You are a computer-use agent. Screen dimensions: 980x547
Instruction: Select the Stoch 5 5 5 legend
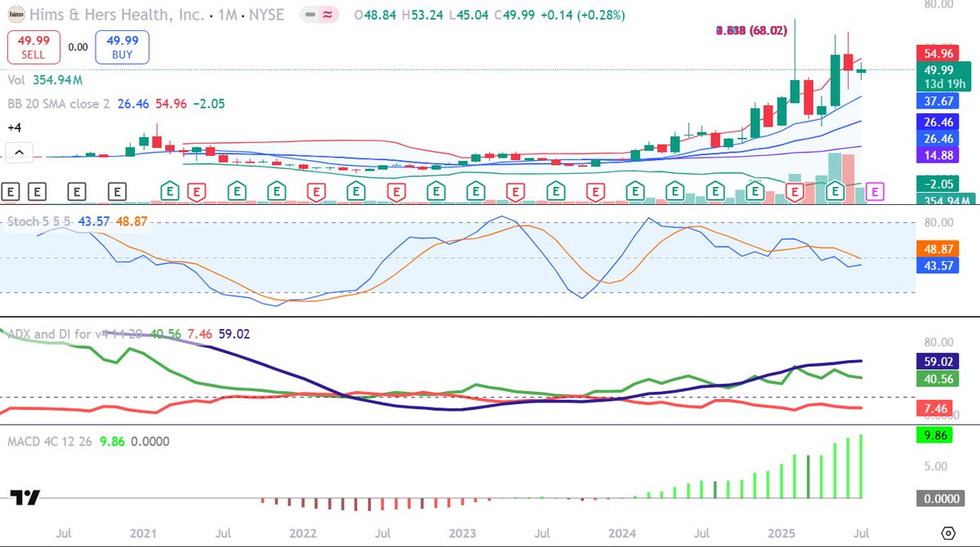79,222
